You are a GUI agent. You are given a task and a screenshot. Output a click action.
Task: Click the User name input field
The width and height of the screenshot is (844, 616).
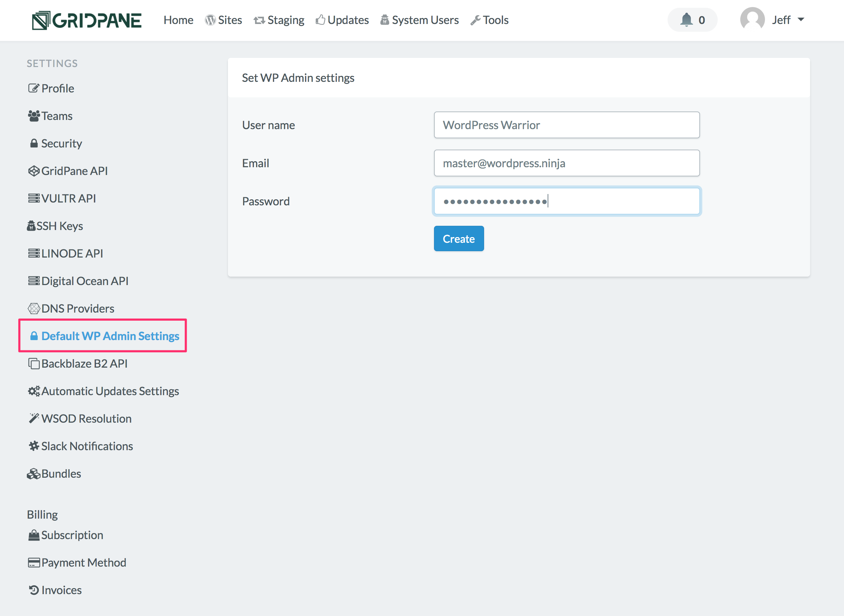point(567,125)
